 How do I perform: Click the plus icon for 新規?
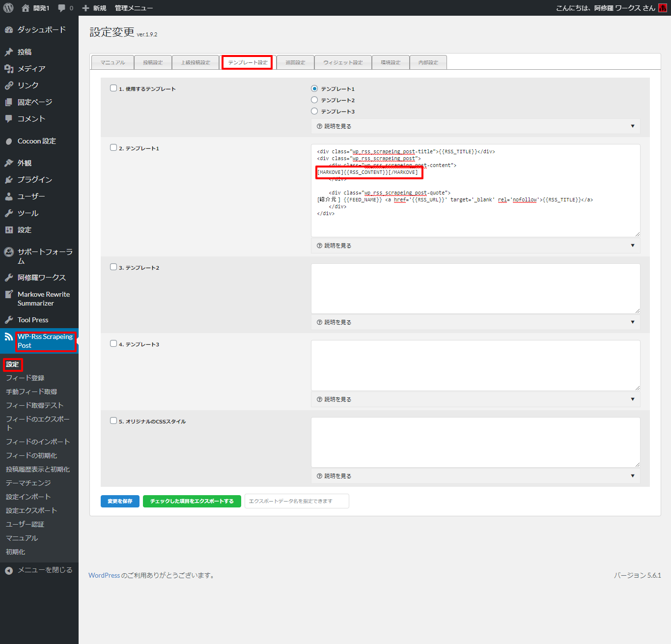(x=85, y=8)
